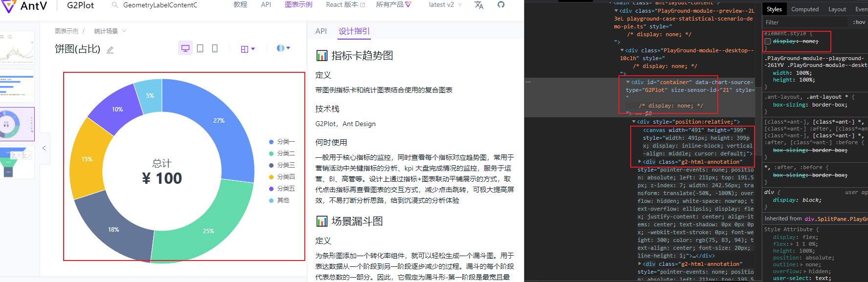Select the line chart thumbnail in sidebar

[17, 48]
